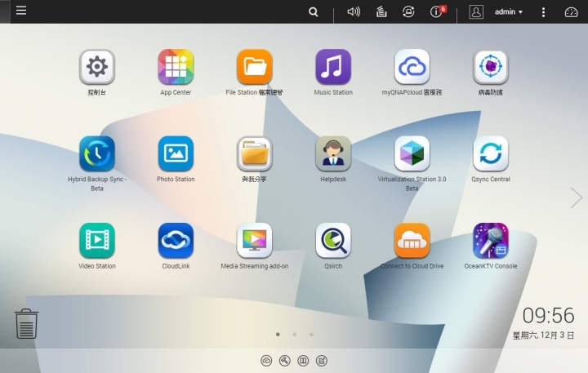
Task: Open Virtualization Station 3.0 Beta
Action: tap(412, 153)
